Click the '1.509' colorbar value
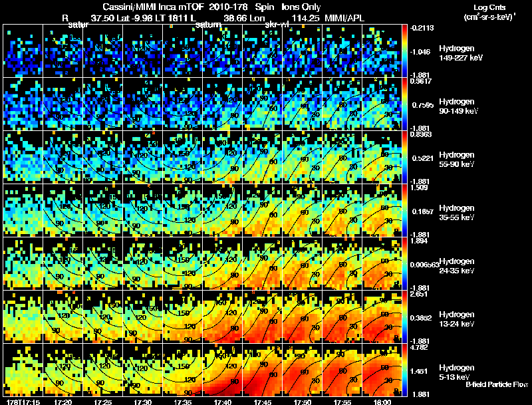 (x=420, y=188)
